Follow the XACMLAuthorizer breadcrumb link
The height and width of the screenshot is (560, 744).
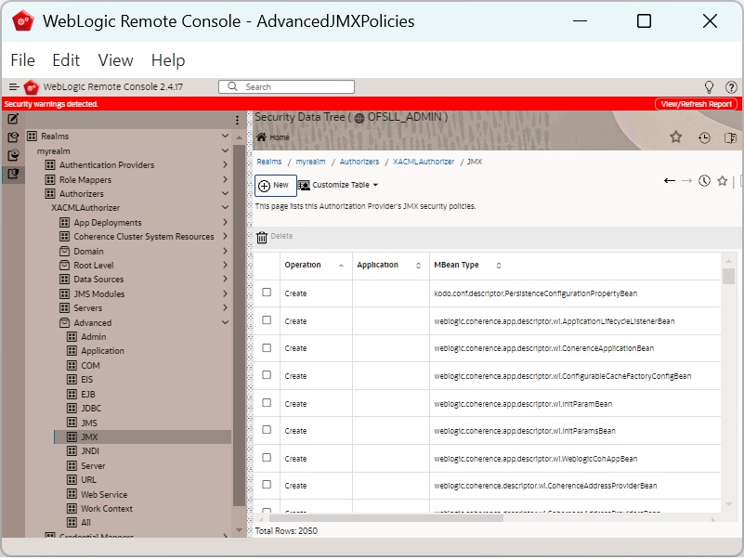(424, 162)
